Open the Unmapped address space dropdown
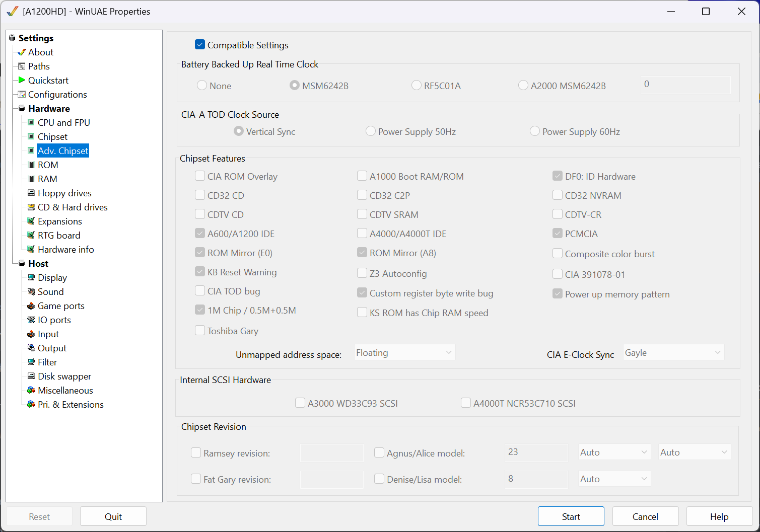Viewport: 760px width, 532px height. click(x=404, y=353)
